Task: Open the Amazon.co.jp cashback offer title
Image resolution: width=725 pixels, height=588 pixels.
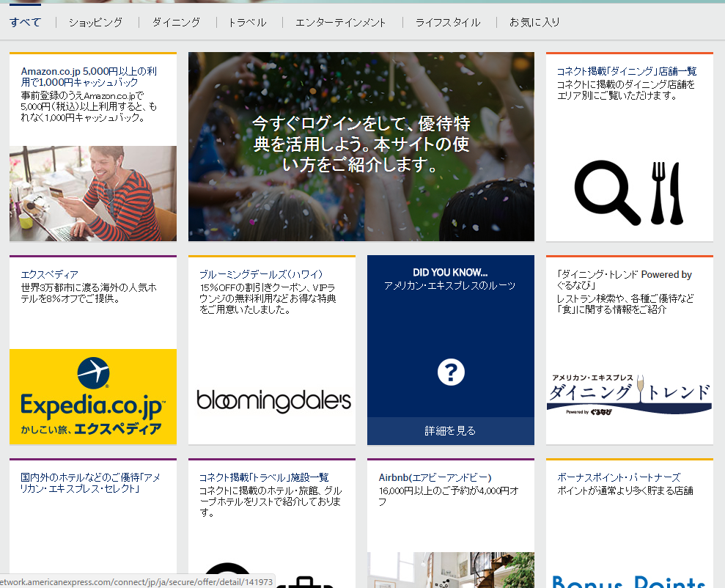Action: click(89, 77)
